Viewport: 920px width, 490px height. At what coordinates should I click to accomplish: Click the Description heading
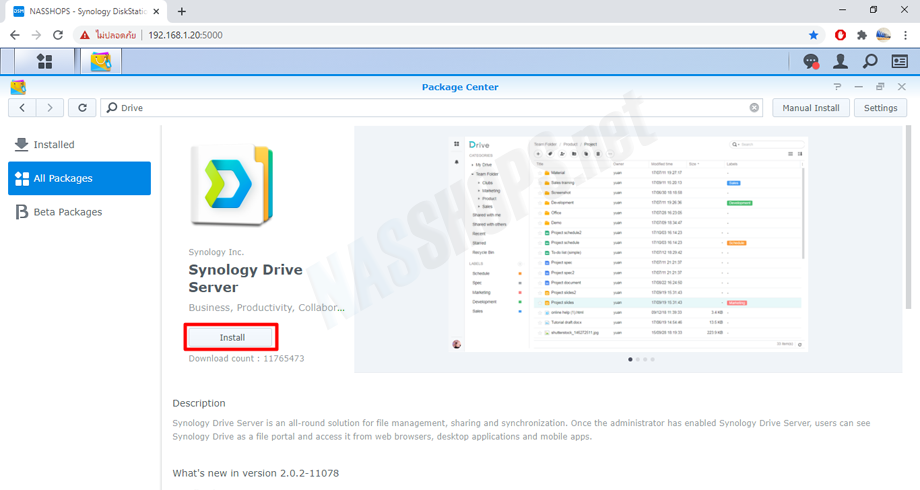pyautogui.click(x=199, y=403)
